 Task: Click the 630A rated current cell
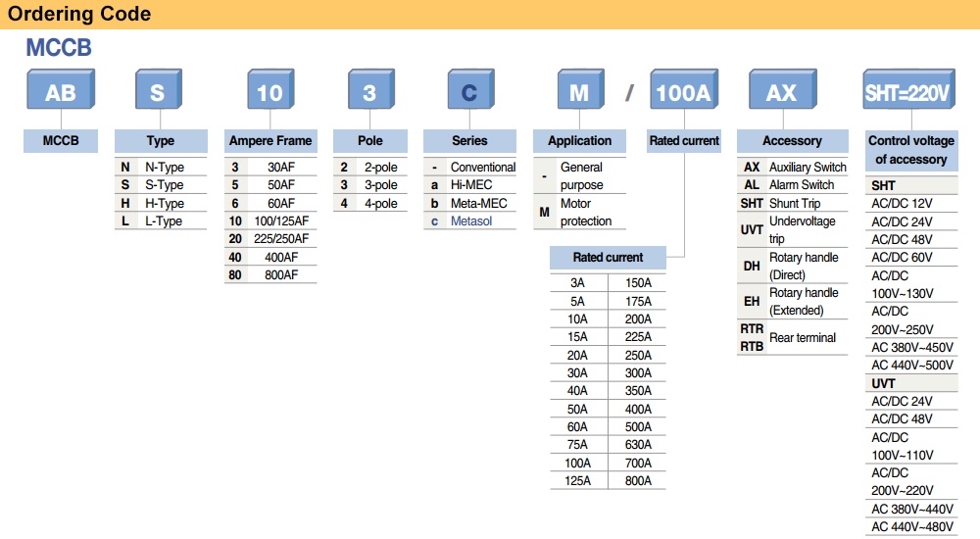638,445
